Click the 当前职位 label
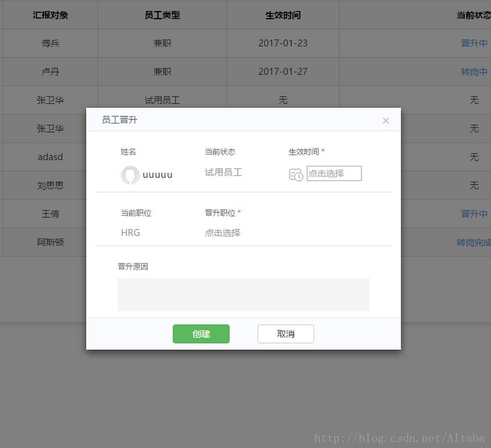Screen dimensions: 491x448 [136, 213]
